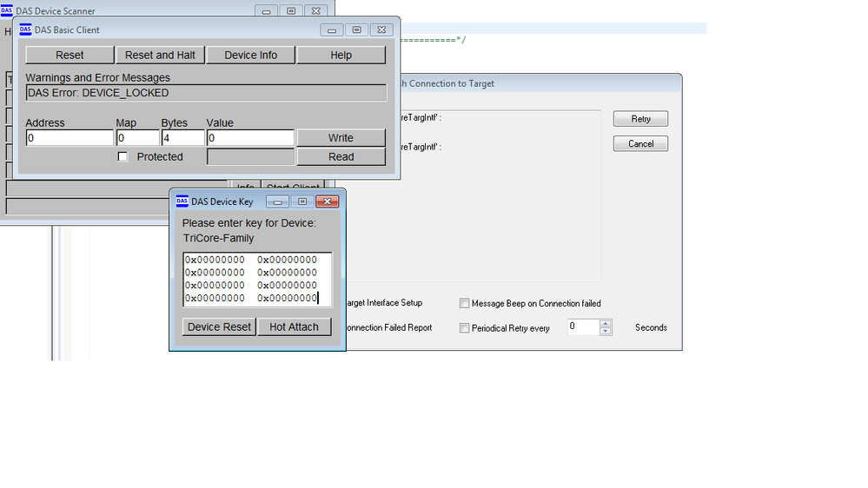This screenshot has width=868, height=488.
Task: Click the Connection to Target dialog title bar
Action: [x=540, y=83]
